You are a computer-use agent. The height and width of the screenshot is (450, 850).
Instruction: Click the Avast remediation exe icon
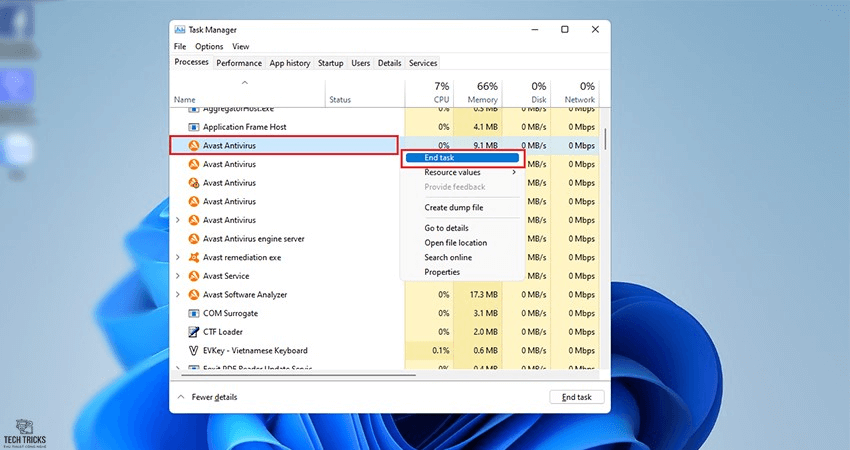point(194,258)
